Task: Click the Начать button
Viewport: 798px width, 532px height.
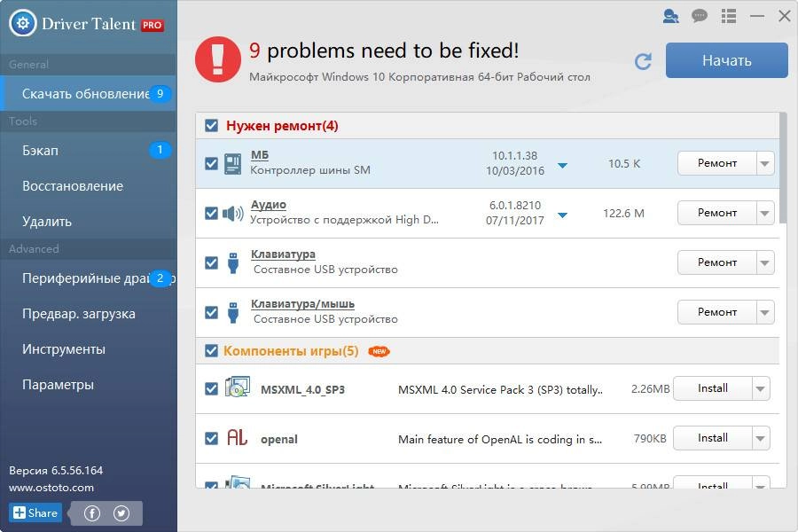Action: tap(727, 60)
